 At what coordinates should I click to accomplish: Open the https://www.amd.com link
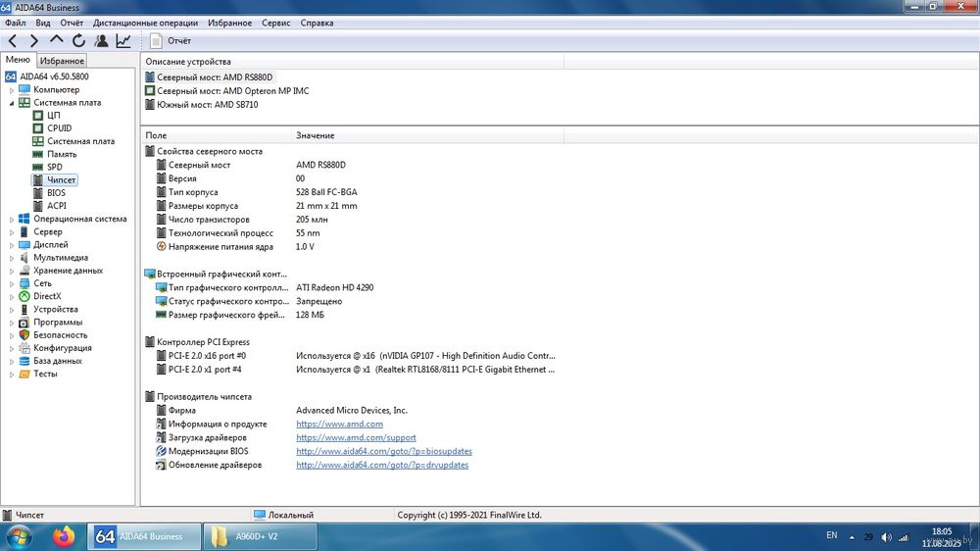[x=339, y=425]
